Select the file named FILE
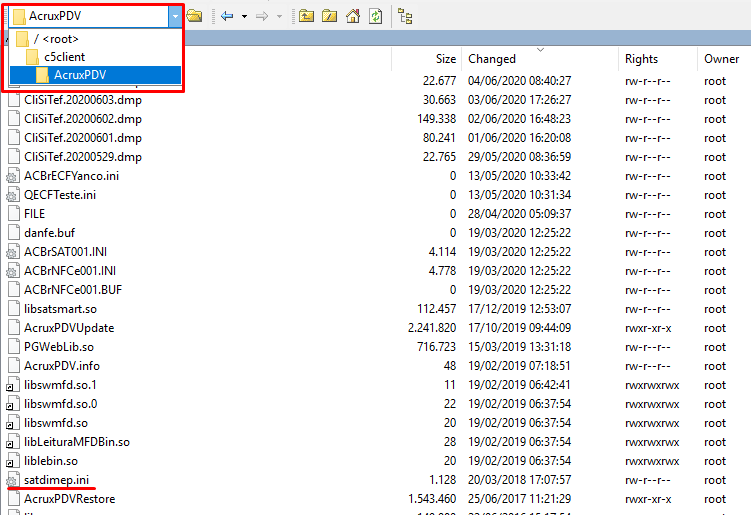 34,214
